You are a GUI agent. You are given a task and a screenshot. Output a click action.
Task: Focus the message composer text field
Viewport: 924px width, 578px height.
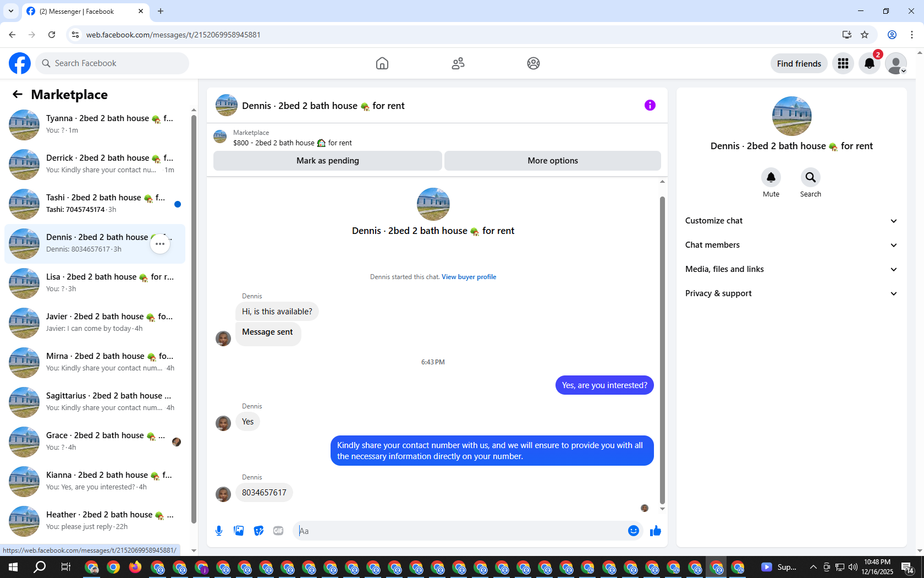[461, 531]
